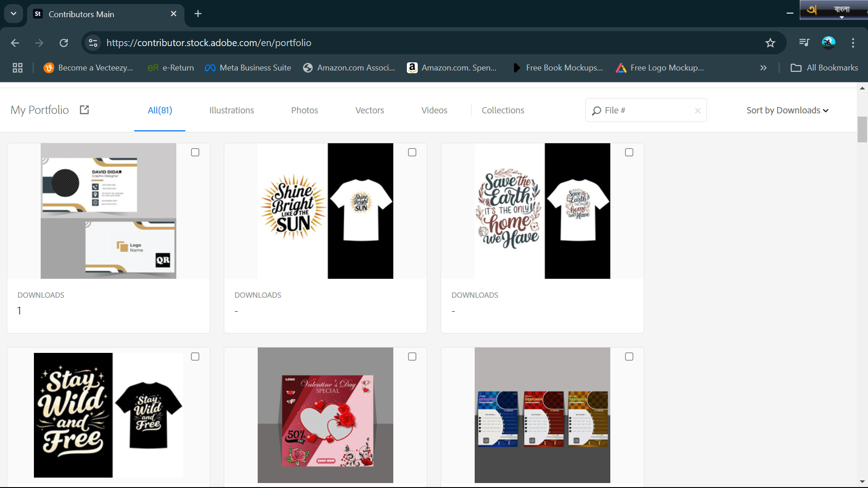Click the File # search magnifier icon
The image size is (868, 488).
tap(596, 110)
